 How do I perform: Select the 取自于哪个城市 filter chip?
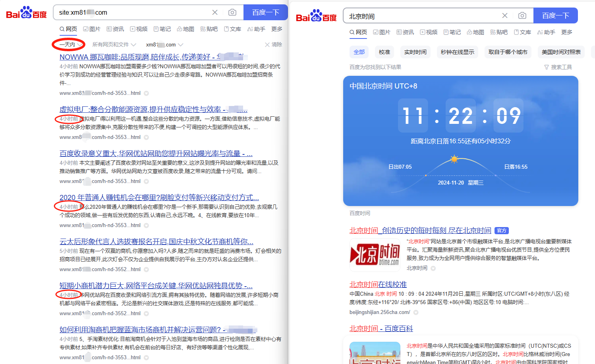508,52
